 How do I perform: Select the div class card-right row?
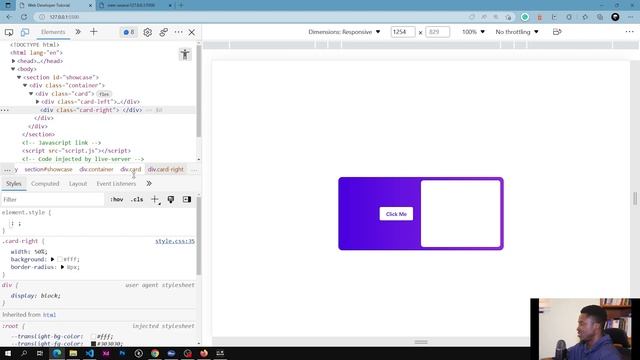[98, 110]
